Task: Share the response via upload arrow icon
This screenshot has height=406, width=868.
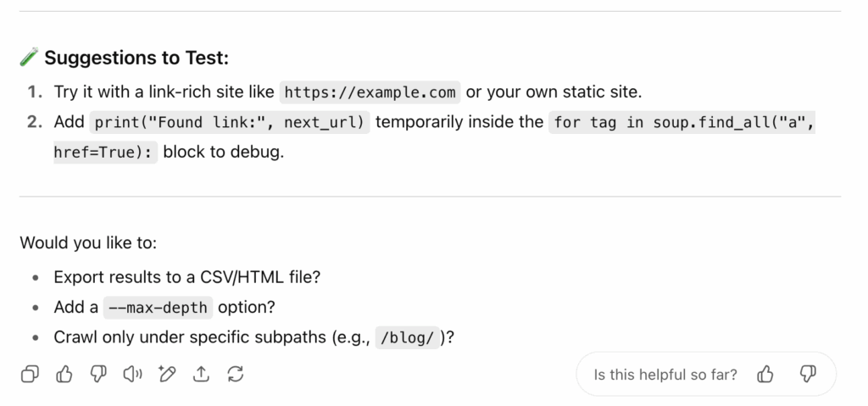Action: click(201, 375)
